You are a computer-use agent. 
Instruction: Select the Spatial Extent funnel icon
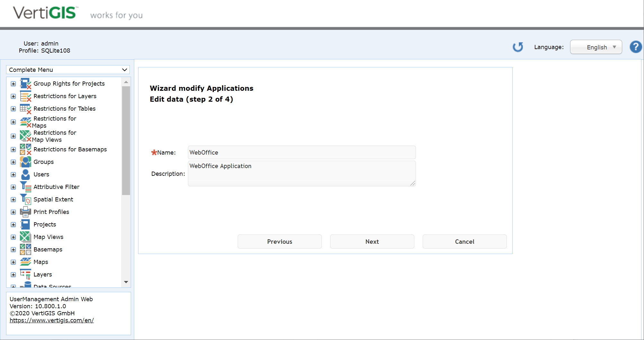(25, 199)
